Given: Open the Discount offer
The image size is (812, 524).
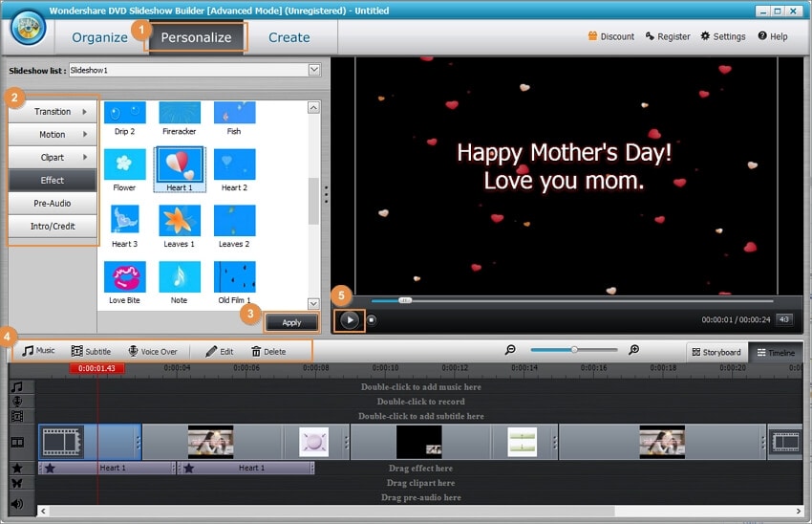Looking at the screenshot, I should tap(611, 36).
